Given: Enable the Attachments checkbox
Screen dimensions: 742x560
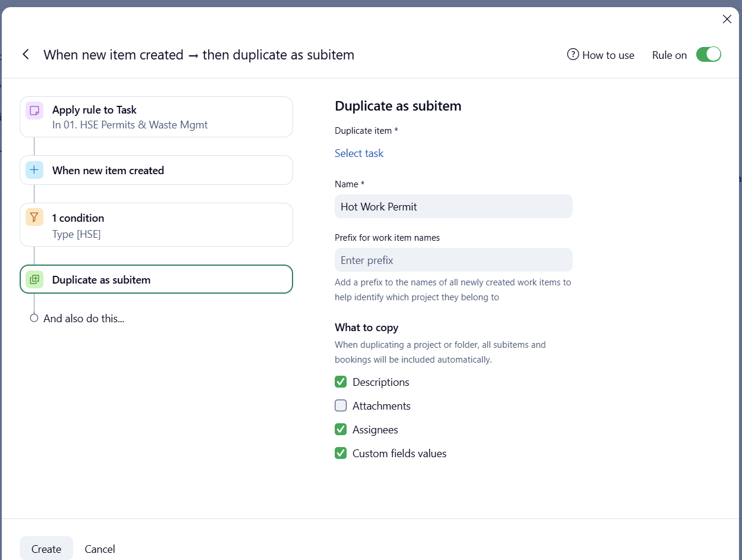Looking at the screenshot, I should pyautogui.click(x=341, y=405).
